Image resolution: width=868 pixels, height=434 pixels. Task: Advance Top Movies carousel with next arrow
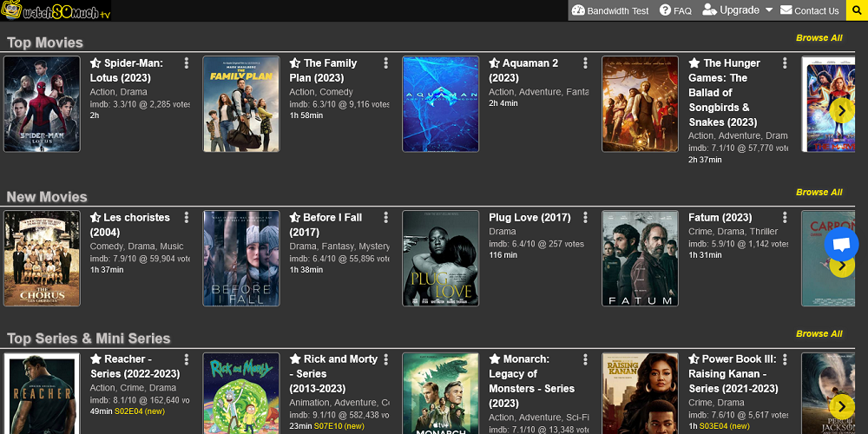pos(841,111)
